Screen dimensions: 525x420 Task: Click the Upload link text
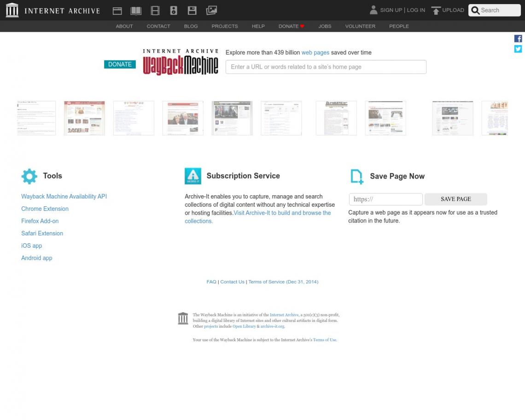453,10
